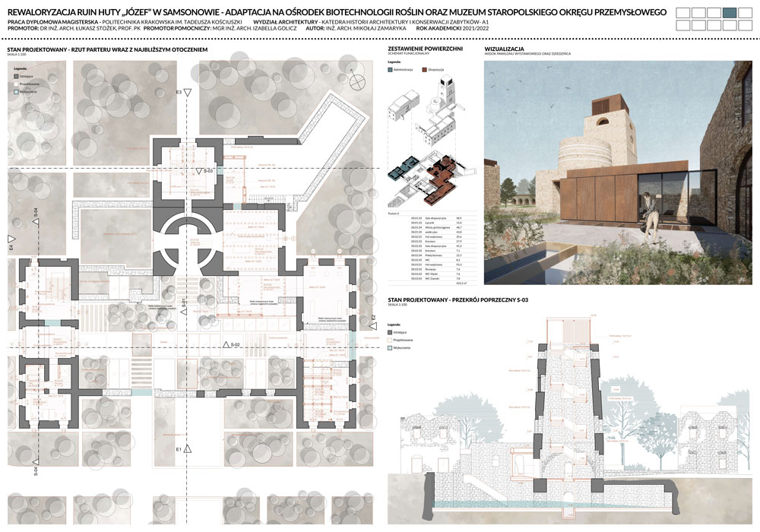The height and width of the screenshot is (532, 760).
Task: Click the S-03 section marker triangle
Action: (198, 173)
